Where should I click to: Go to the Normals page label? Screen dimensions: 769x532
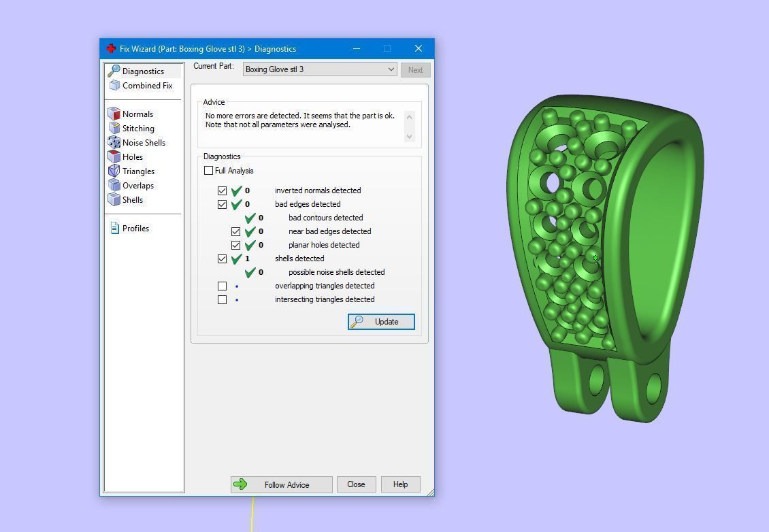coord(138,114)
